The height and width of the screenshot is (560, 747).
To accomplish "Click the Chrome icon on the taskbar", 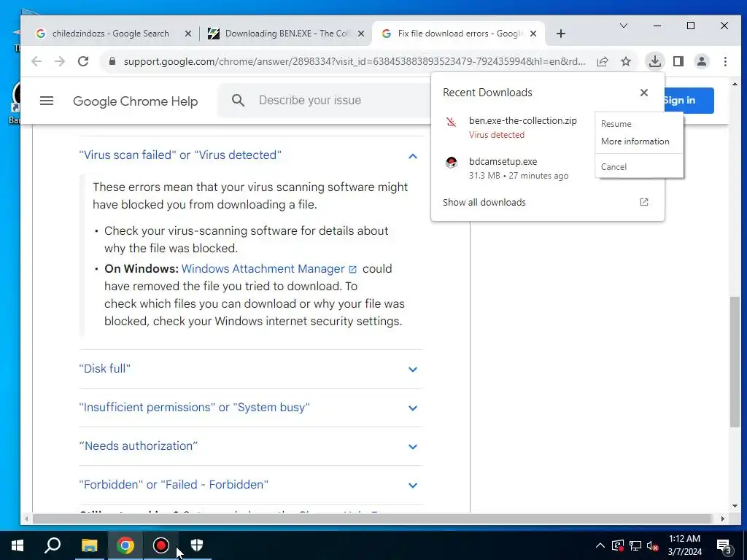I will pyautogui.click(x=125, y=545).
